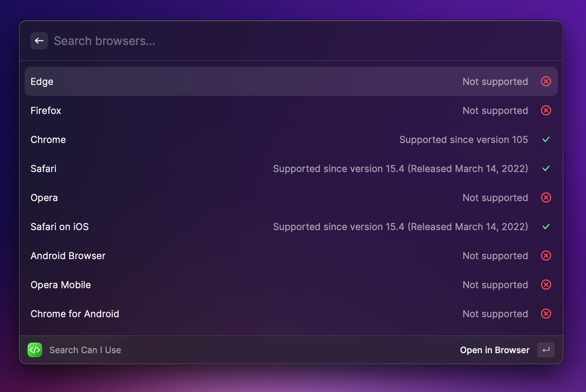586x392 pixels.
Task: Click red X icon for Chrome for Android
Action: pyautogui.click(x=546, y=314)
